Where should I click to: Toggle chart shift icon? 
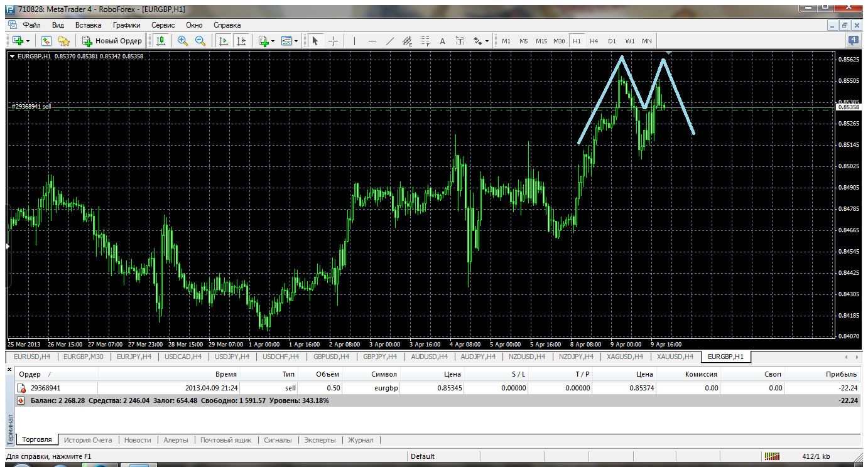click(x=241, y=41)
